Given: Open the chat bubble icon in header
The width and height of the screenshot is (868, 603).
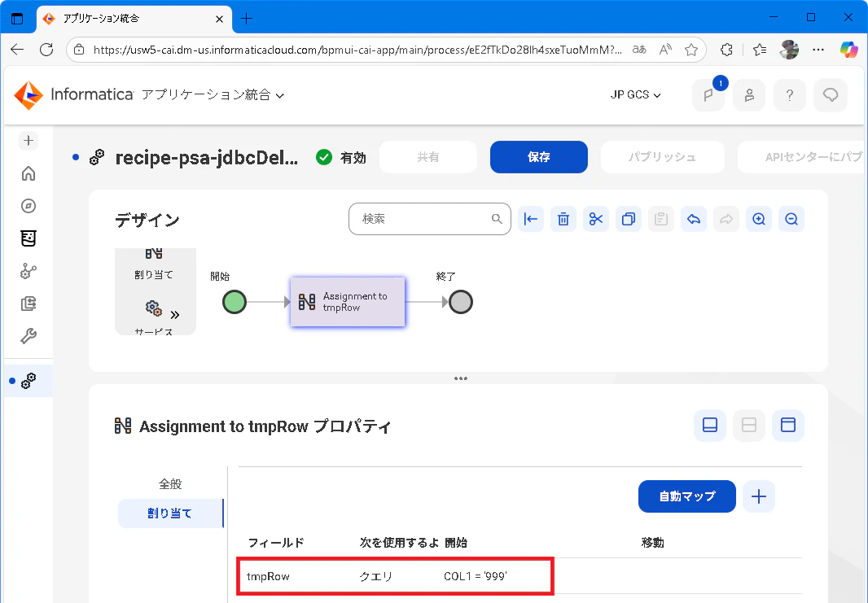Looking at the screenshot, I should click(831, 95).
